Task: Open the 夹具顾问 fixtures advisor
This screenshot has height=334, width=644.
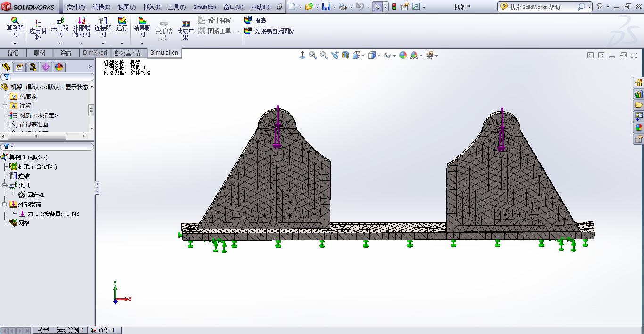Action: [60, 27]
